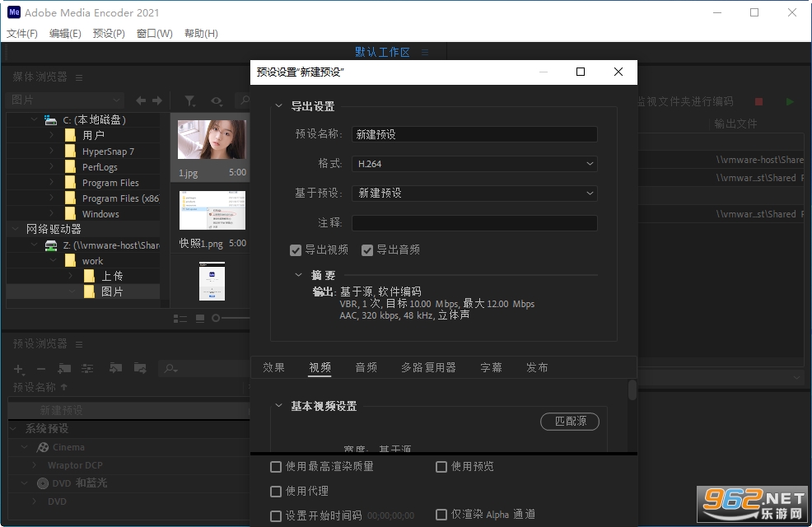Switch to the 效果 tab
812x527 pixels.
point(273,367)
